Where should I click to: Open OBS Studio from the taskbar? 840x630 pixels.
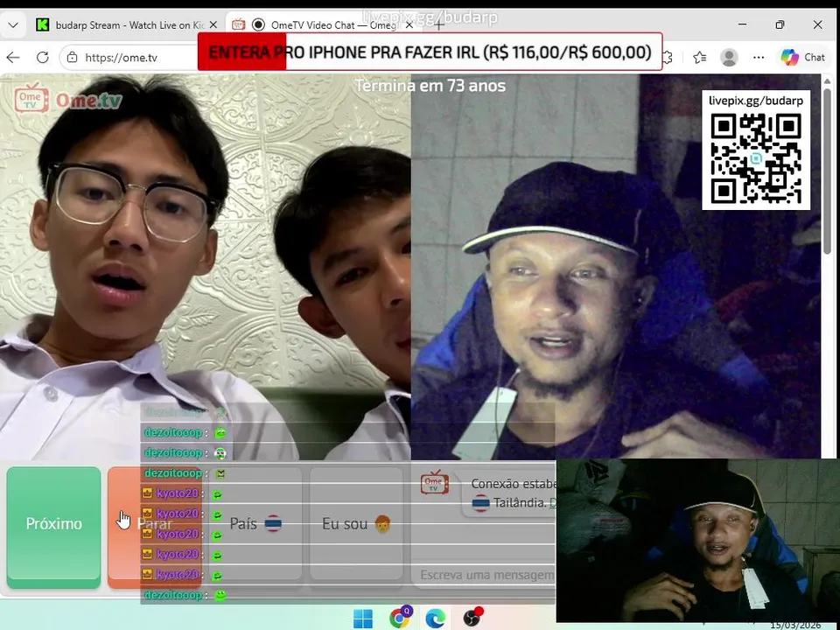pyautogui.click(x=472, y=617)
